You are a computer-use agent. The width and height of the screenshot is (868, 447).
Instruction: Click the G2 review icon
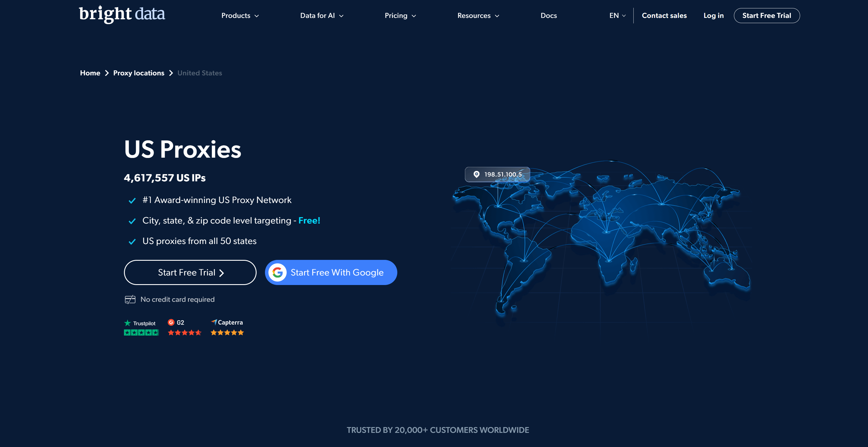tap(171, 323)
